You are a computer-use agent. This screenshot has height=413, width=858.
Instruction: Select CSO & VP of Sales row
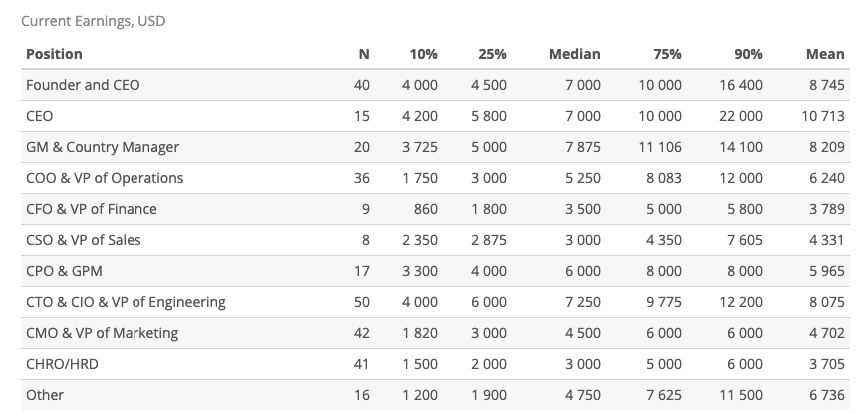435,240
